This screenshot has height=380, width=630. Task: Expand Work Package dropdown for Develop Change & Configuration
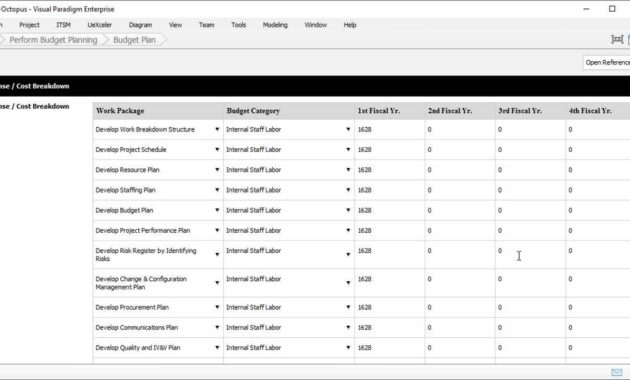coord(217,283)
